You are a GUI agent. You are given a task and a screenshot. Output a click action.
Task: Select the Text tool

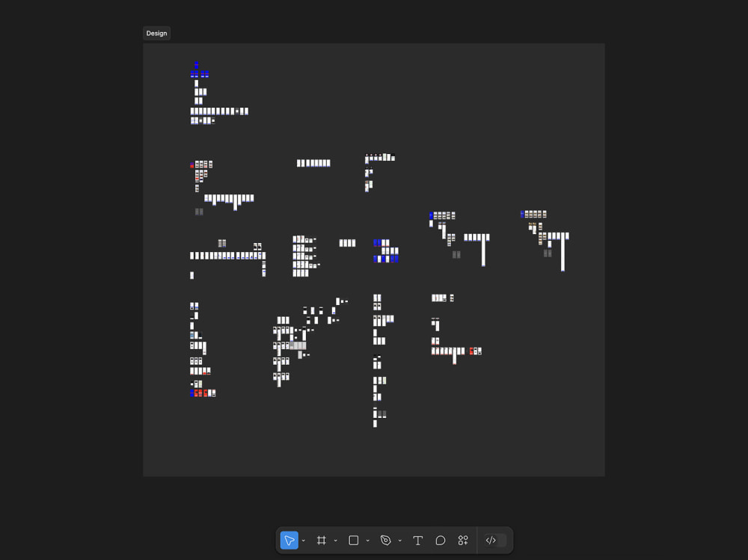click(x=418, y=540)
